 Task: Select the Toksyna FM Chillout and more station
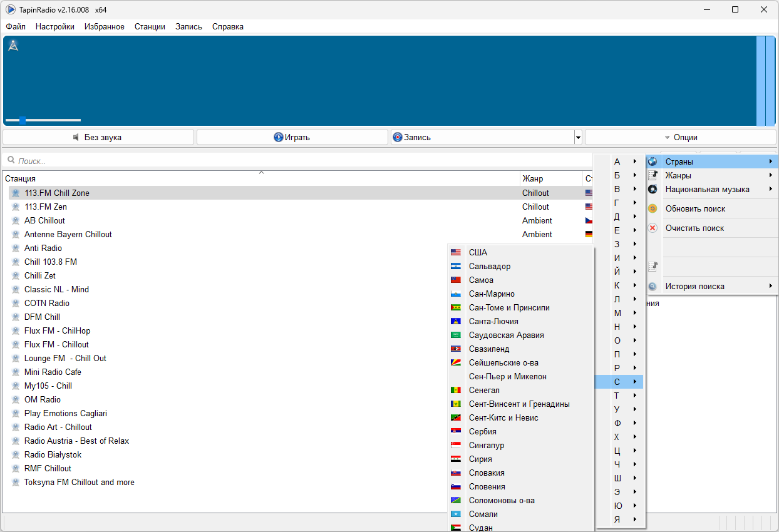[x=80, y=482]
